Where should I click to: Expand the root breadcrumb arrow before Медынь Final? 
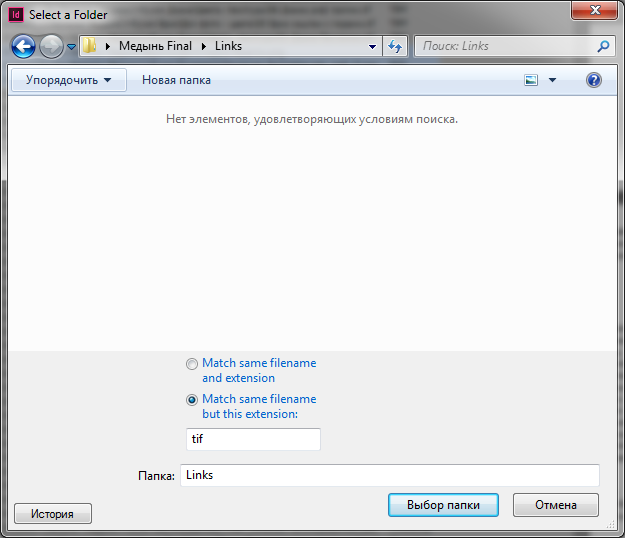(x=108, y=47)
